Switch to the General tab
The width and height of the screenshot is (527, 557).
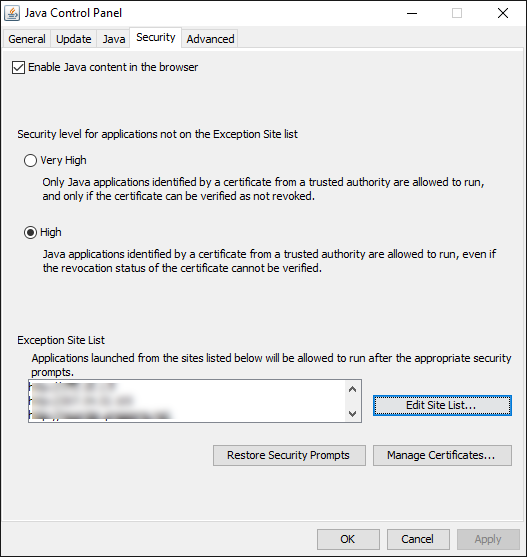coord(27,39)
